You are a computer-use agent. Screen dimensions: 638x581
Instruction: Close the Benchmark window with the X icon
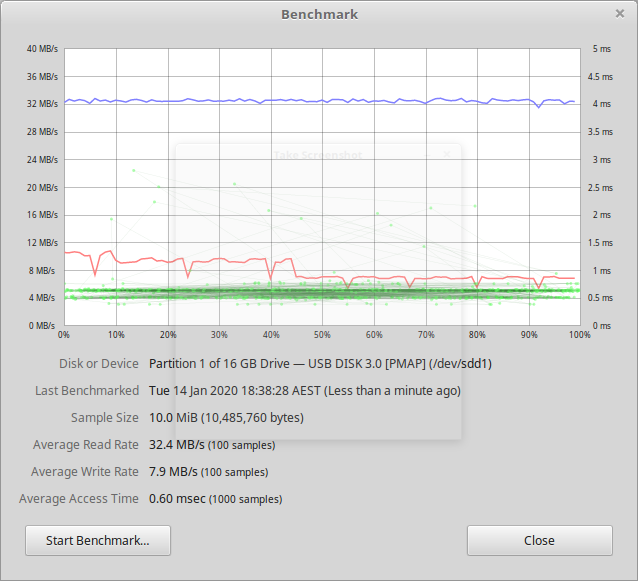(x=620, y=14)
